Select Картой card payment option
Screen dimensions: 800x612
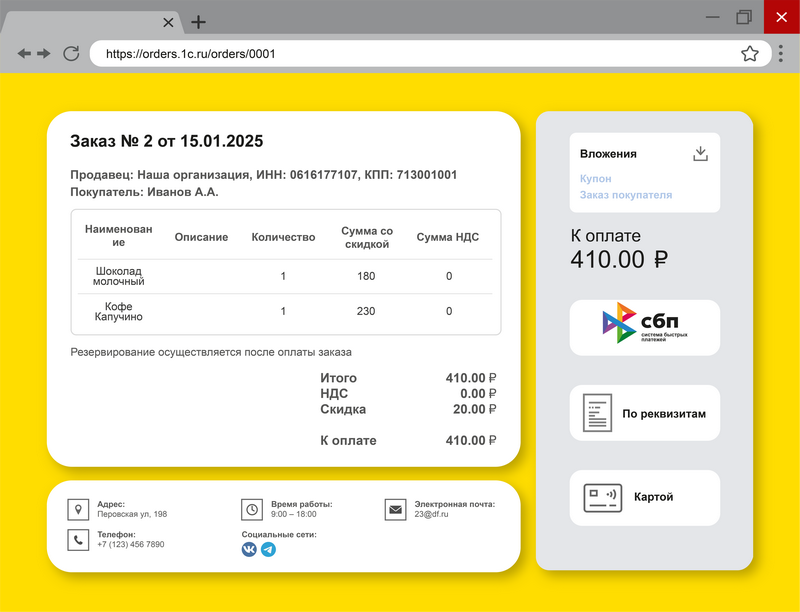coord(644,497)
